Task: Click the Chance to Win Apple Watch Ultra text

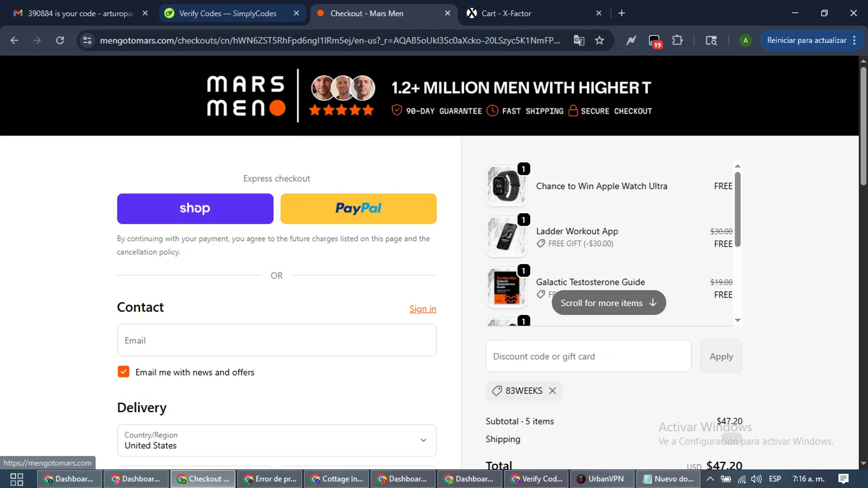Action: coord(602,186)
